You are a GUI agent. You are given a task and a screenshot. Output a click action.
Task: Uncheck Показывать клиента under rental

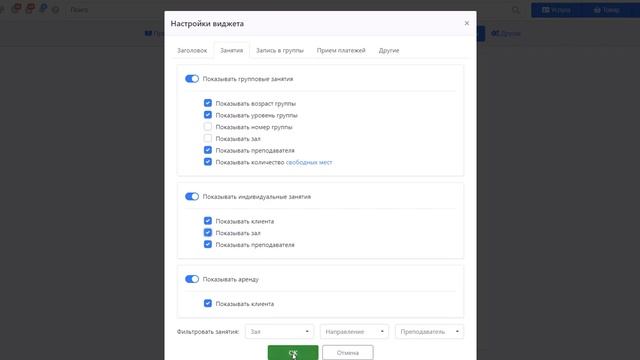[208, 303]
